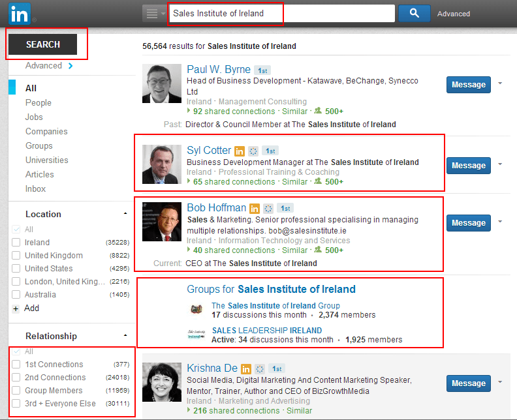Filter results by Universities

(47, 160)
